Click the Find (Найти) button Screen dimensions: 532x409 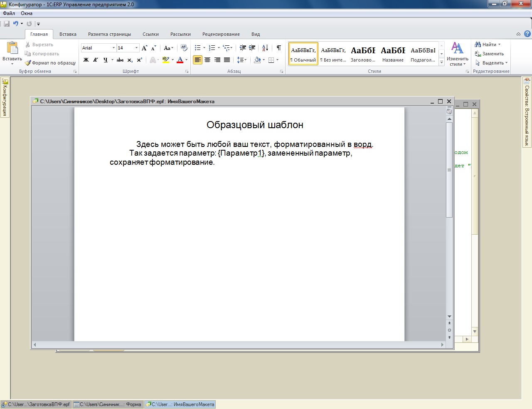pos(488,45)
